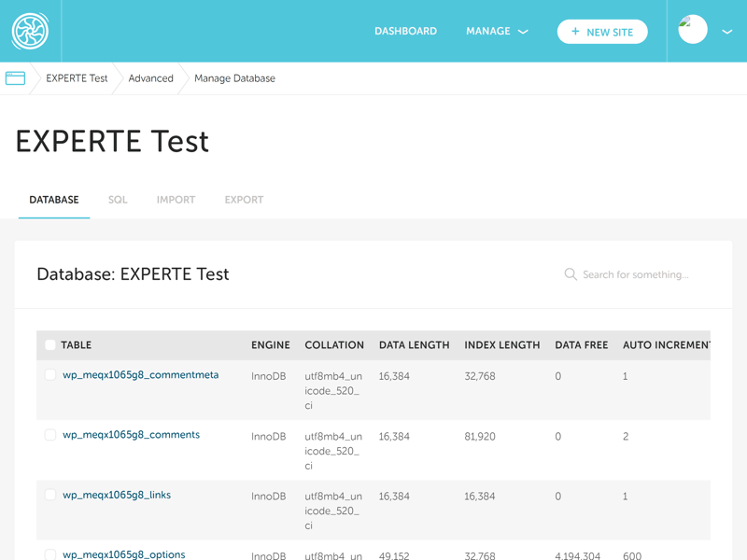Switch to the SQL tab

[x=118, y=200]
